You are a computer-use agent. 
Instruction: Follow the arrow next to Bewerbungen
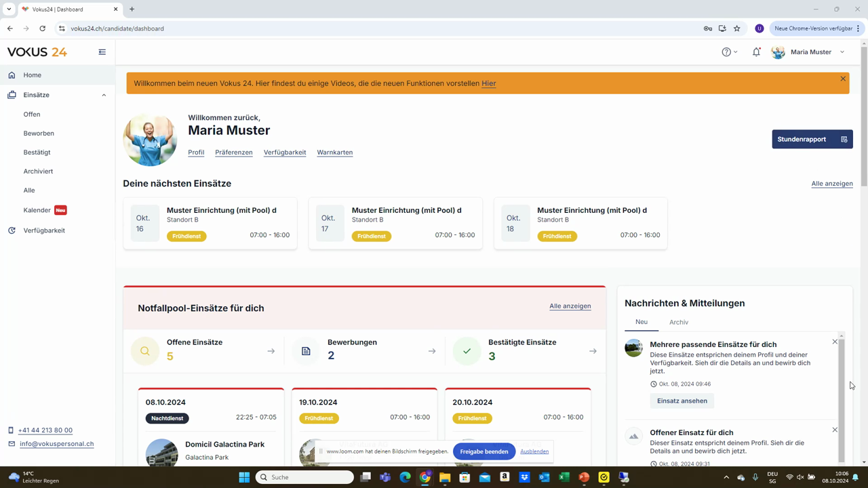pos(432,351)
